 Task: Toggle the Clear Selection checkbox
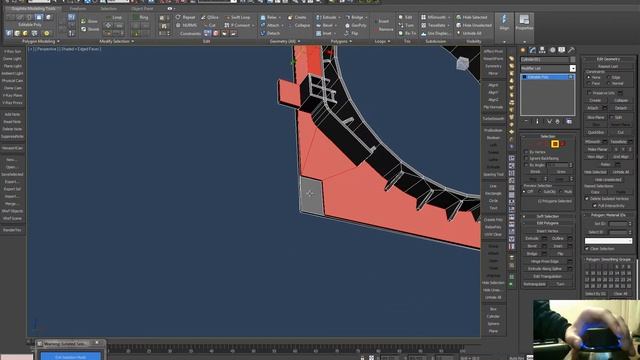tap(587, 249)
